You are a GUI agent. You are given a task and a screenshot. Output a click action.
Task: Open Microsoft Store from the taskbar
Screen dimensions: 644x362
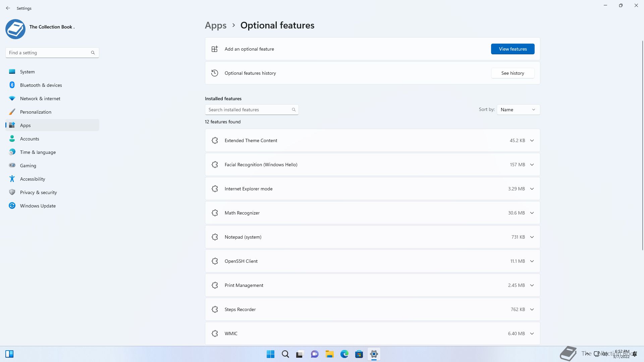[x=359, y=354]
